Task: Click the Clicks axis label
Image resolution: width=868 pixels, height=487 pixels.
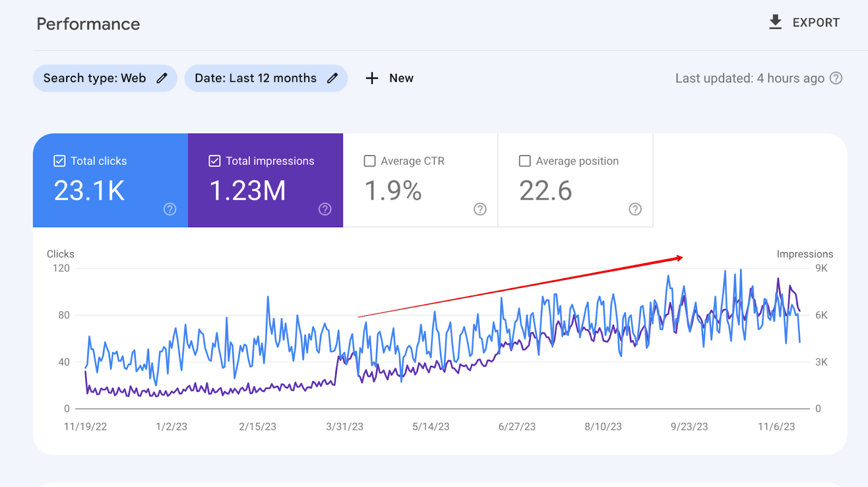Action: 60,254
